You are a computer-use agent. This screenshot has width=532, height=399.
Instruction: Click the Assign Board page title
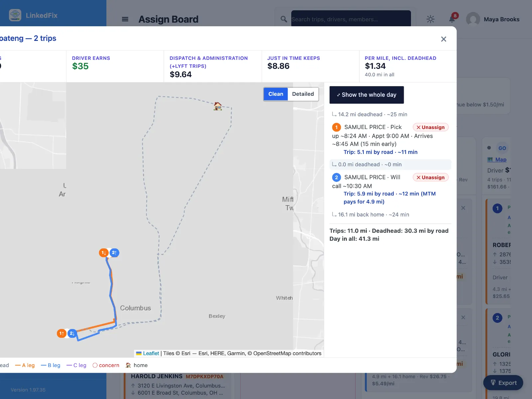tap(169, 19)
